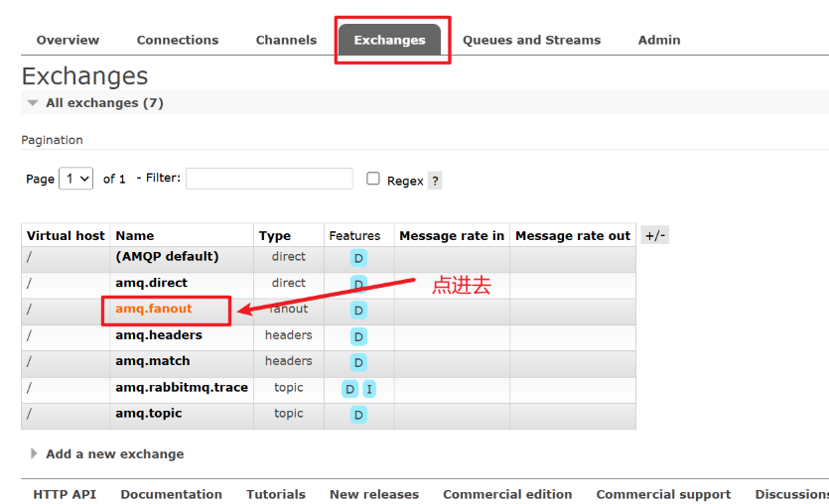
Task: Open the Overview tab
Action: click(68, 40)
